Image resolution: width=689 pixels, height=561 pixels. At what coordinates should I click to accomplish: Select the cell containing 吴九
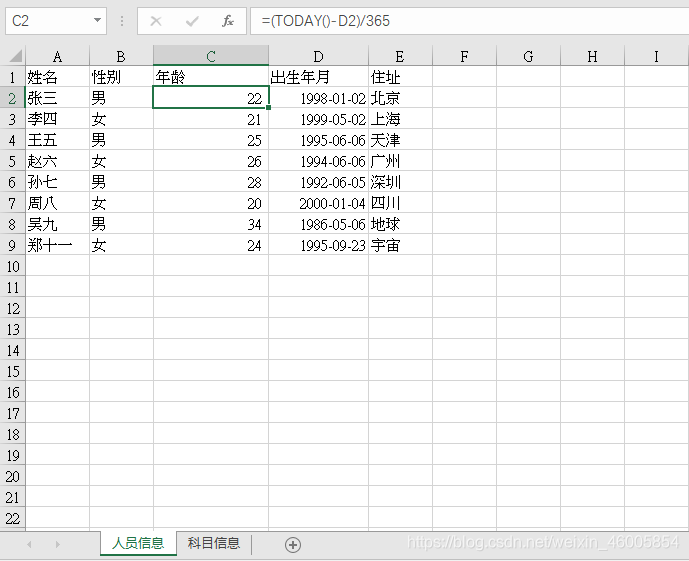pyautogui.click(x=58, y=224)
